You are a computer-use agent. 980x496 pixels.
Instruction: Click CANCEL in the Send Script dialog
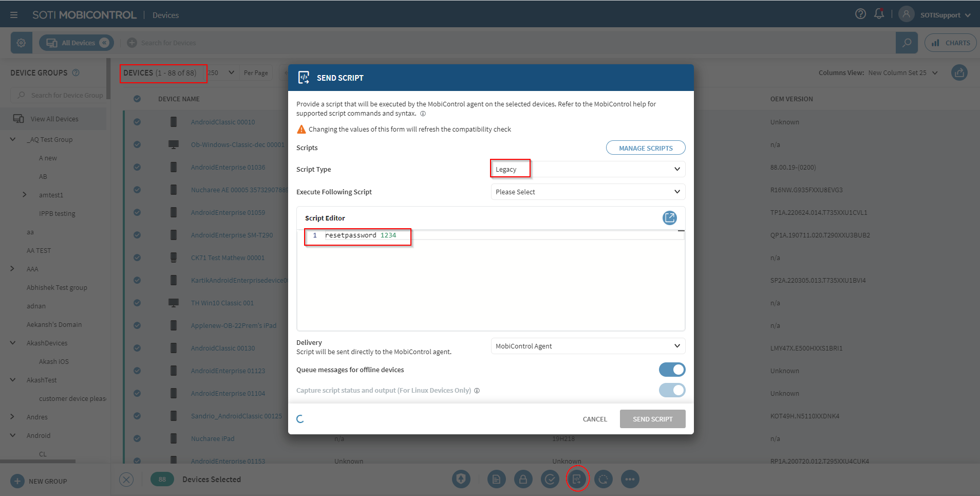(x=594, y=419)
